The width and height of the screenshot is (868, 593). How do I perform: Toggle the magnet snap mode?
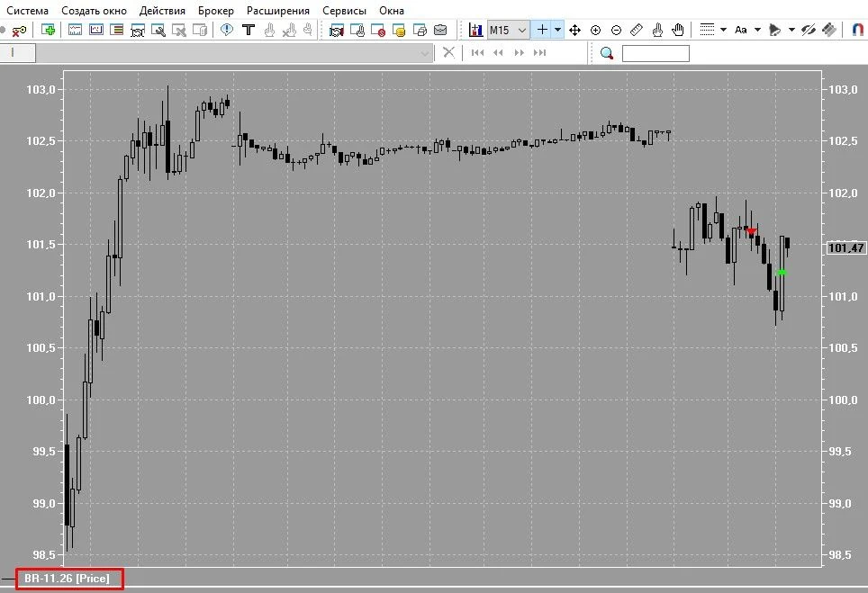pos(857,30)
